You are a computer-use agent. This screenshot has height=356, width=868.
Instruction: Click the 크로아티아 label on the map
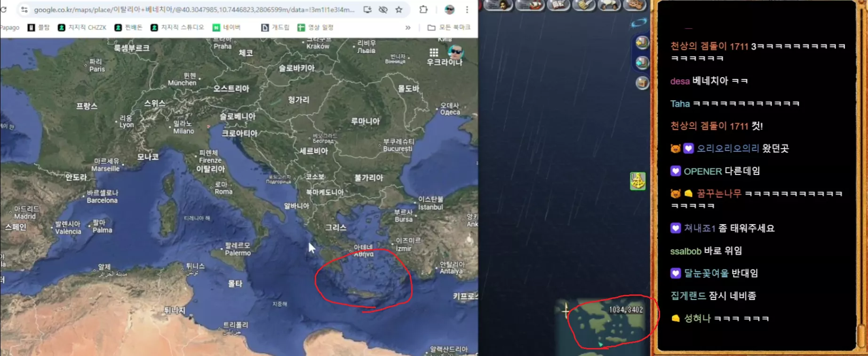click(x=239, y=134)
